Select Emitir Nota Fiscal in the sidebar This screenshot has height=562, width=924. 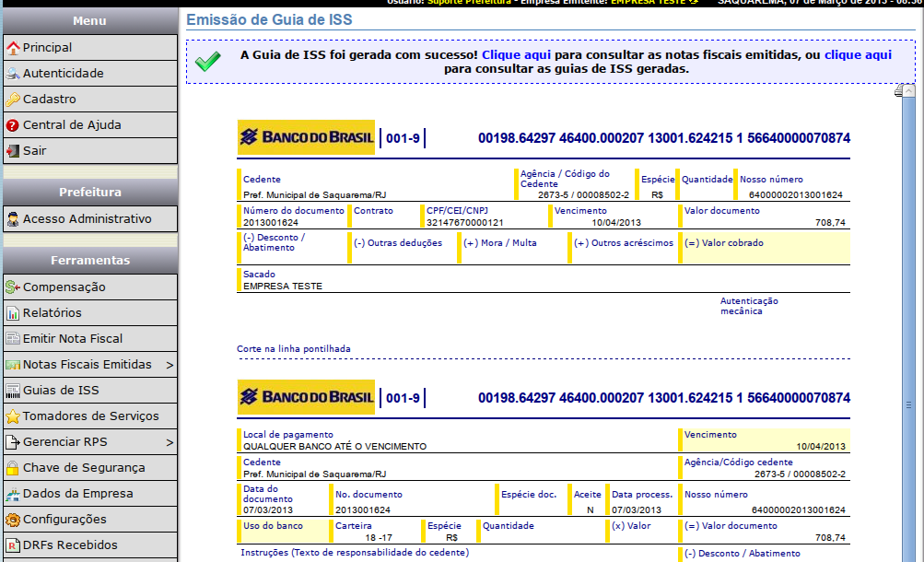pyautogui.click(x=73, y=339)
